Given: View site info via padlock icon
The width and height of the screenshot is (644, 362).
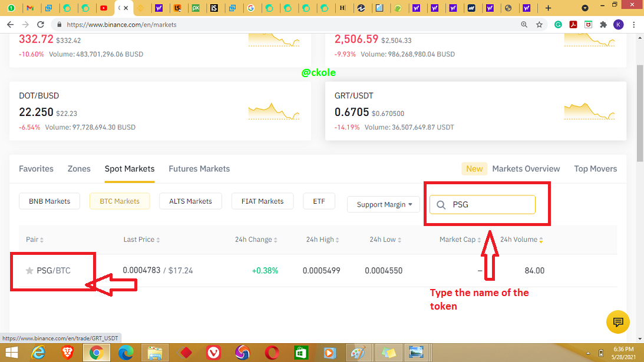Looking at the screenshot, I should tap(59, 25).
